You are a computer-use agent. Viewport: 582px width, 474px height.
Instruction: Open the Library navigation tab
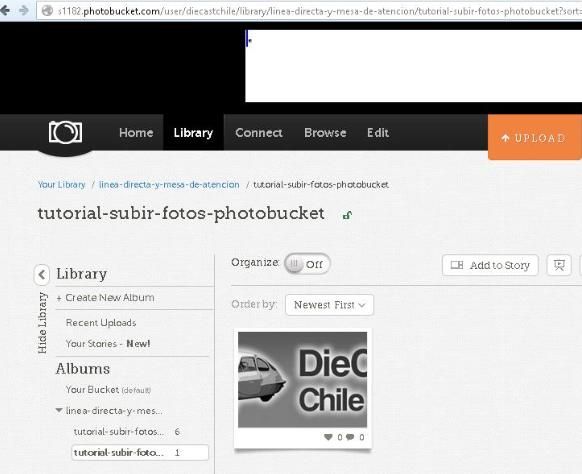tap(193, 133)
